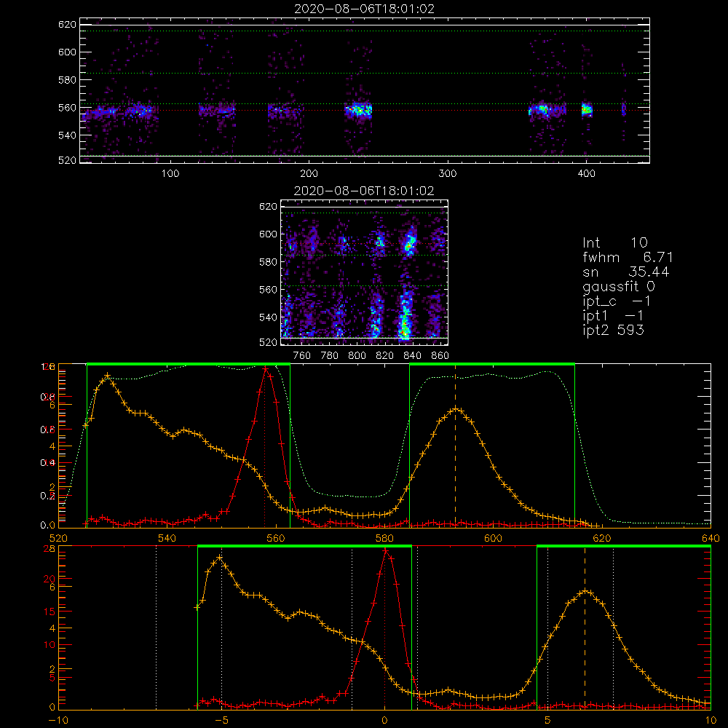Viewport: 728px width, 728px height.
Task: Click the red curve peak at 0 in bottom plot
Action: pos(385,551)
